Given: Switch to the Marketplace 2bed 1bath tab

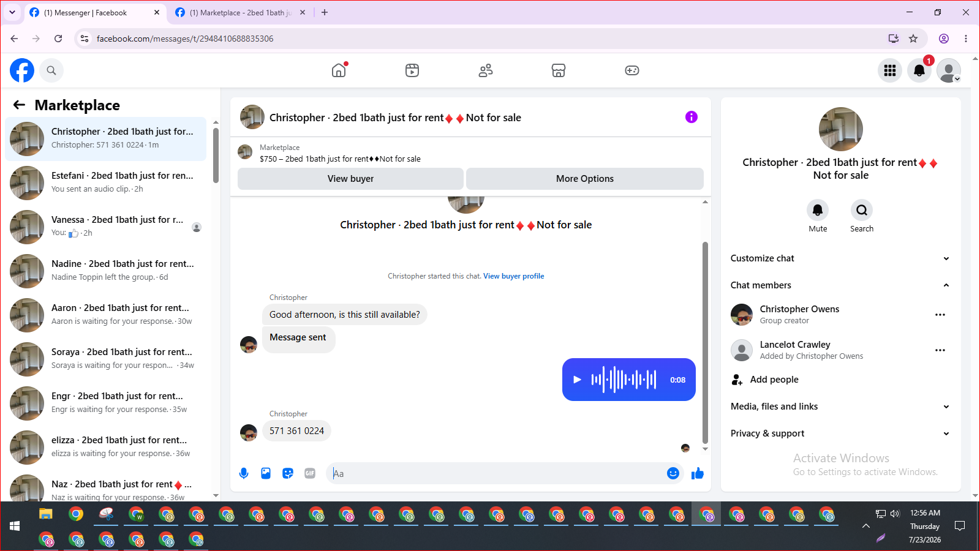Looking at the screenshot, I should pos(240,13).
